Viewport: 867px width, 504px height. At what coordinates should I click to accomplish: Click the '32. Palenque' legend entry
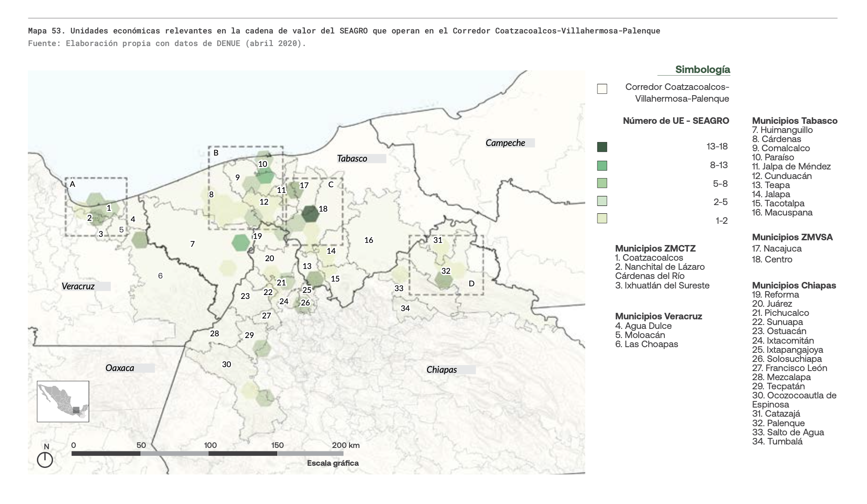(778, 423)
